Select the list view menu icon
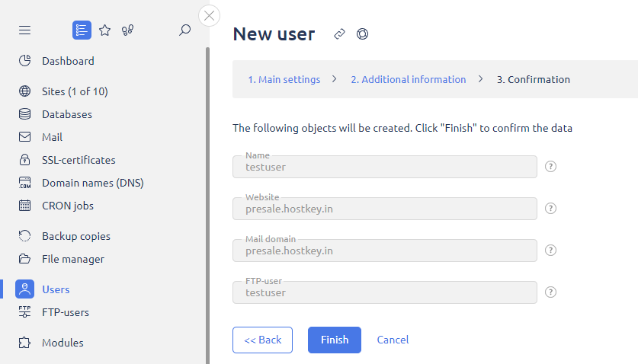 (x=82, y=30)
